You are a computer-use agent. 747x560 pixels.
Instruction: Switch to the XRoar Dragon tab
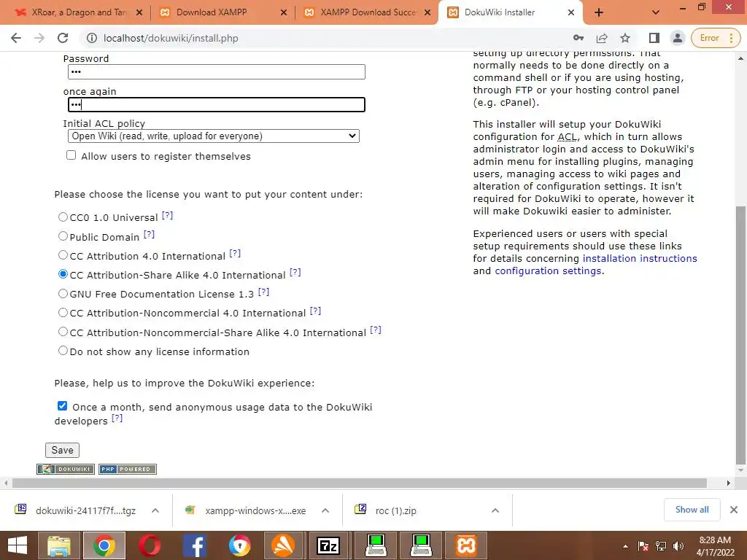pyautogui.click(x=79, y=12)
